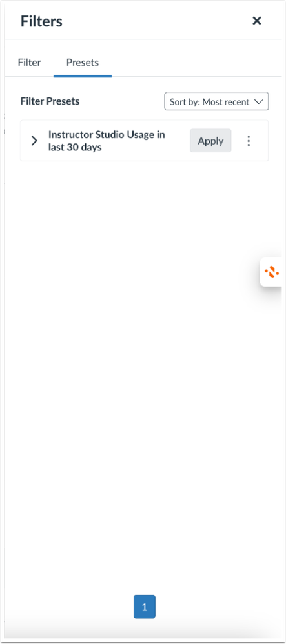286x644 pixels.
Task: Change the sort order from Most recent
Action: click(216, 101)
